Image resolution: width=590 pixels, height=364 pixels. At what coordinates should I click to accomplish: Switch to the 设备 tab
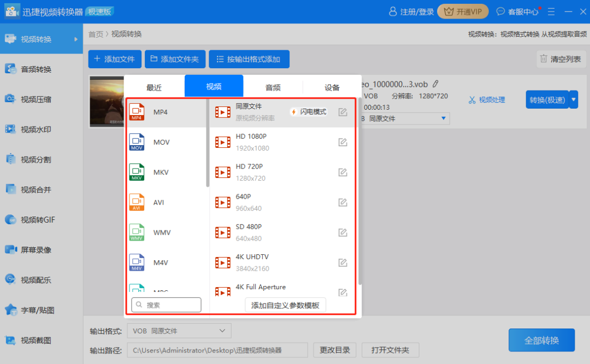point(332,87)
